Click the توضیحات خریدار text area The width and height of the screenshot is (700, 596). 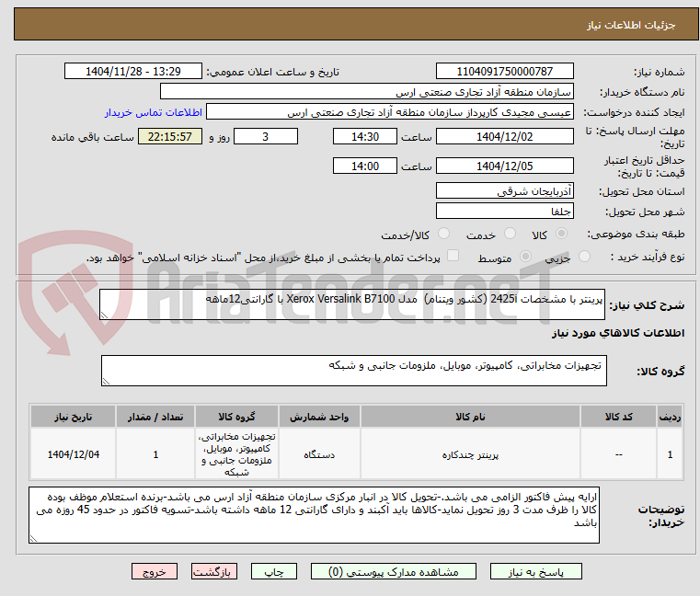click(x=315, y=515)
